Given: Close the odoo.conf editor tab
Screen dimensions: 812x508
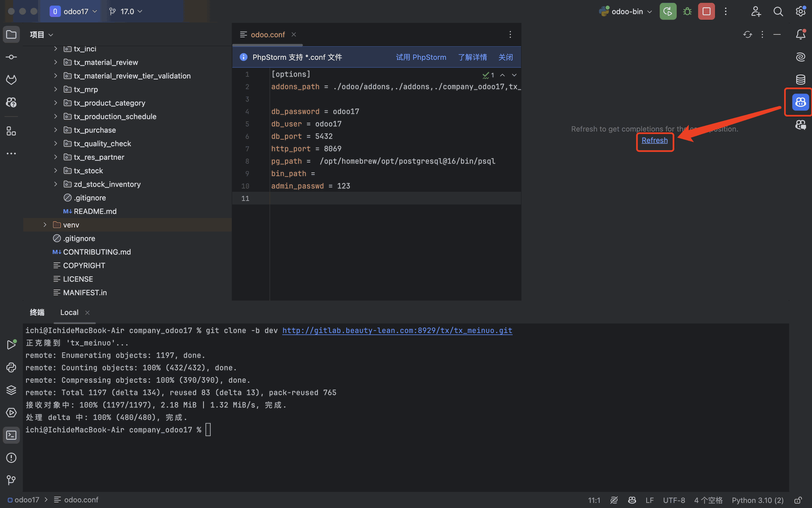Looking at the screenshot, I should click(x=294, y=35).
